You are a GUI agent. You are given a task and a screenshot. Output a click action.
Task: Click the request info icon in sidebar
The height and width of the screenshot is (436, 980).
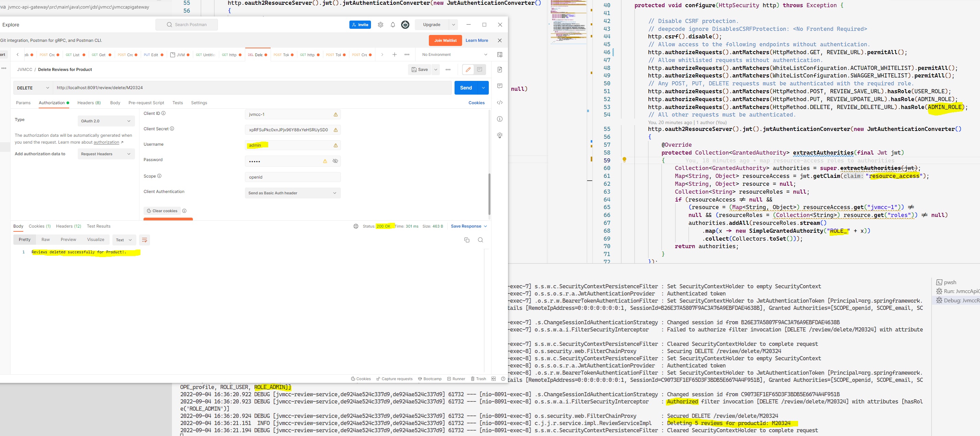pyautogui.click(x=499, y=119)
